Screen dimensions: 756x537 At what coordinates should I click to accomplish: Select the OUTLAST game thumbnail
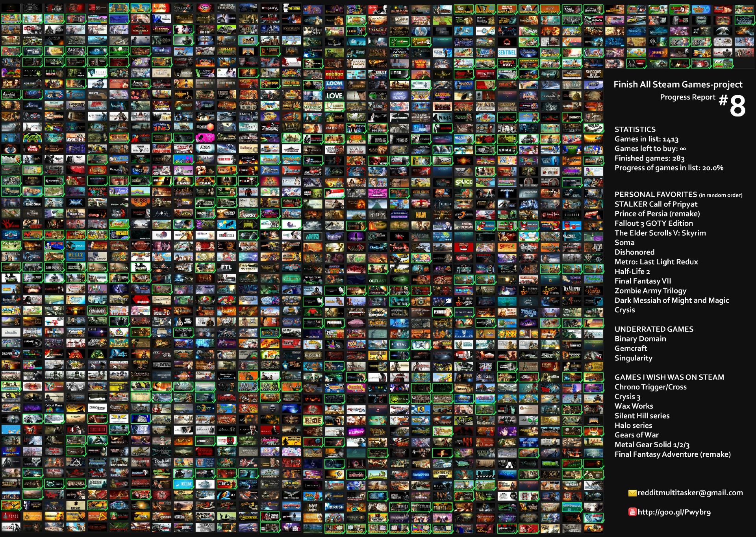pos(377,280)
